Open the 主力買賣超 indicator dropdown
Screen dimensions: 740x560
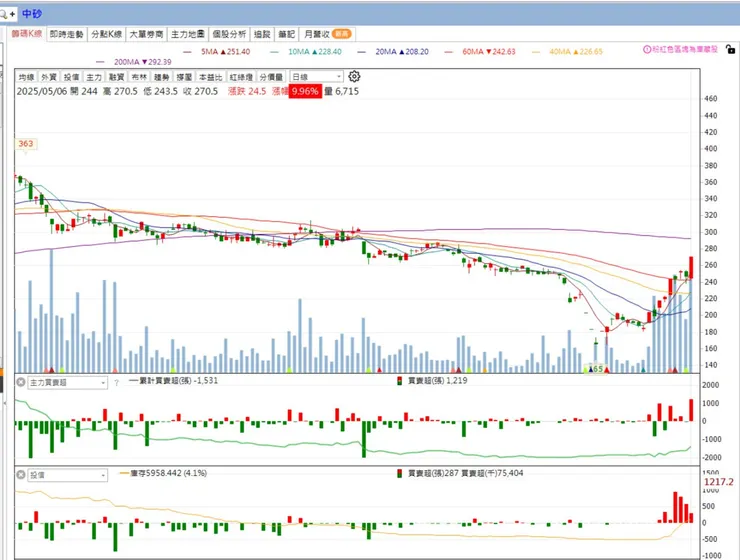67,382
